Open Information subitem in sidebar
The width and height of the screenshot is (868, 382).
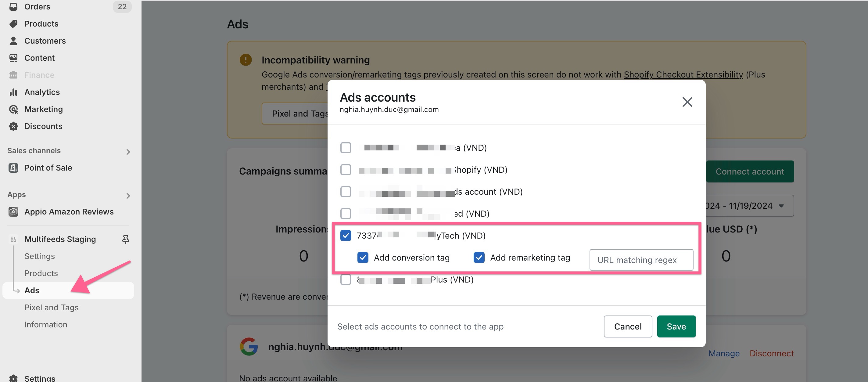tap(46, 324)
